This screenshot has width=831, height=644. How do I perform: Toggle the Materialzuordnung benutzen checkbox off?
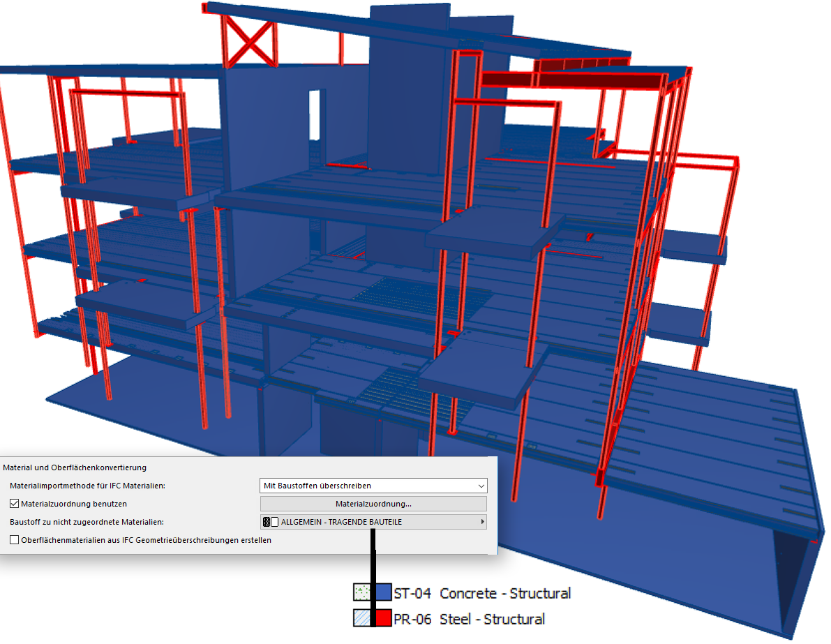pos(13,503)
